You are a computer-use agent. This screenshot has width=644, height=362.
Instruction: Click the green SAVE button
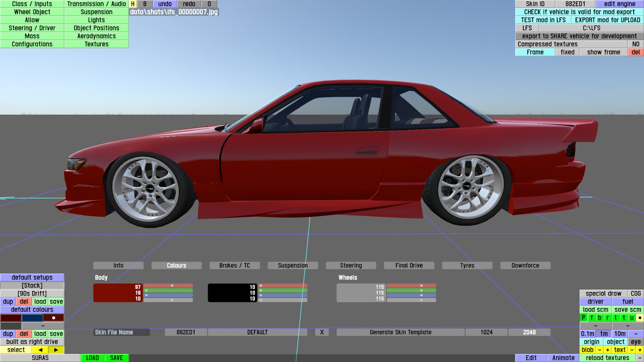(116, 358)
